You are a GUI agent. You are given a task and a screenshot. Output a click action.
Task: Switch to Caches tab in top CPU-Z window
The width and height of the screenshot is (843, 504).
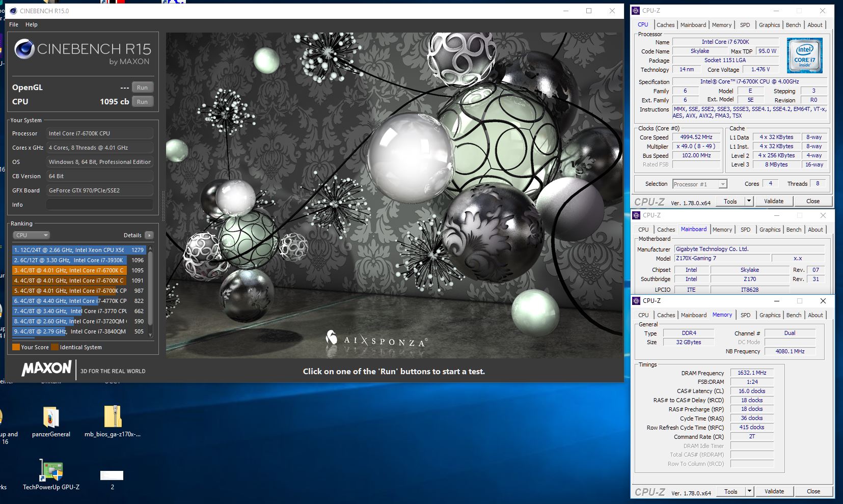tap(665, 25)
